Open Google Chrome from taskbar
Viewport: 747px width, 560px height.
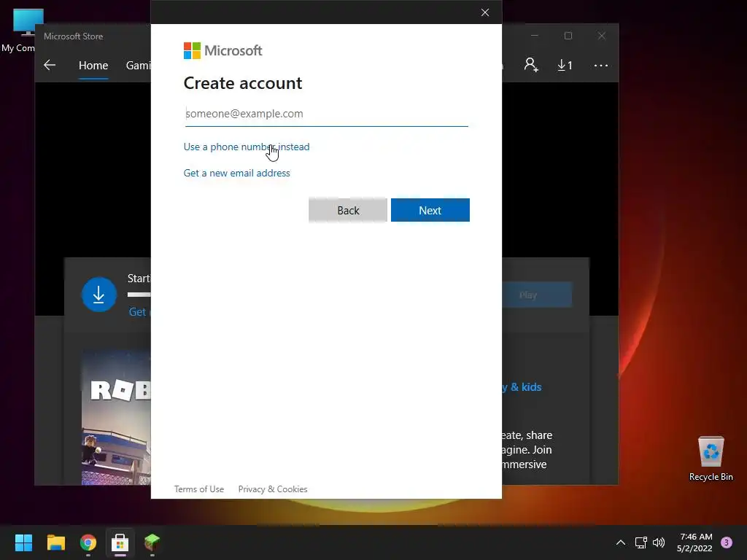[88, 542]
